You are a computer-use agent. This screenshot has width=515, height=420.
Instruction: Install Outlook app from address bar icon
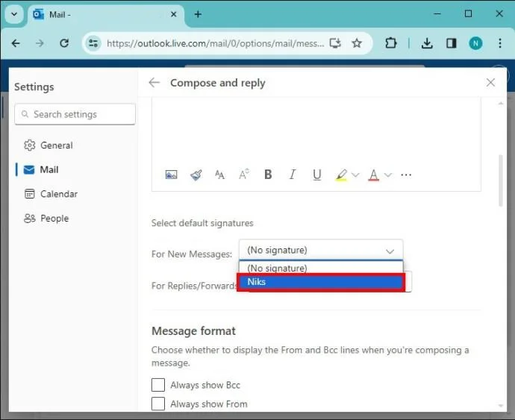335,43
